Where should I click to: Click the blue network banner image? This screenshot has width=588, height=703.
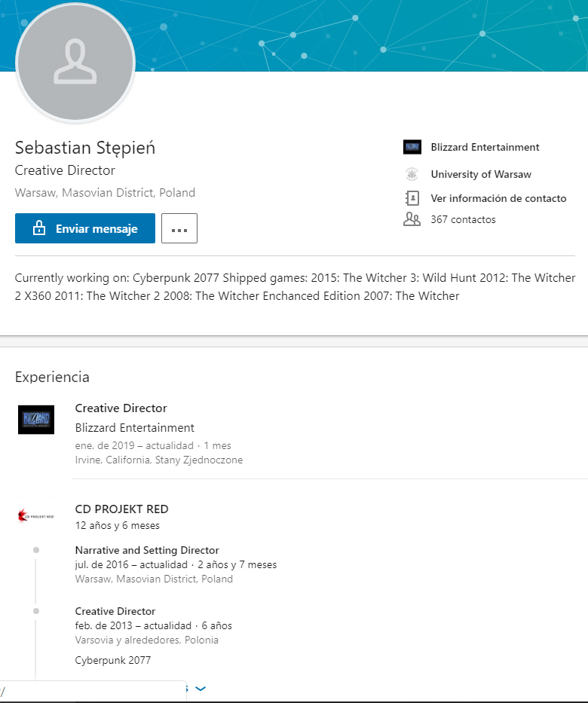[362, 34]
